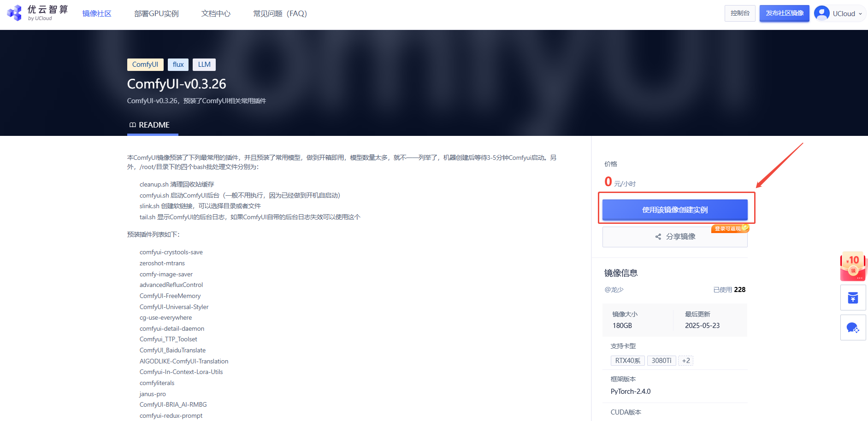Click the cg-use-everywhere plugin entry

(165, 318)
